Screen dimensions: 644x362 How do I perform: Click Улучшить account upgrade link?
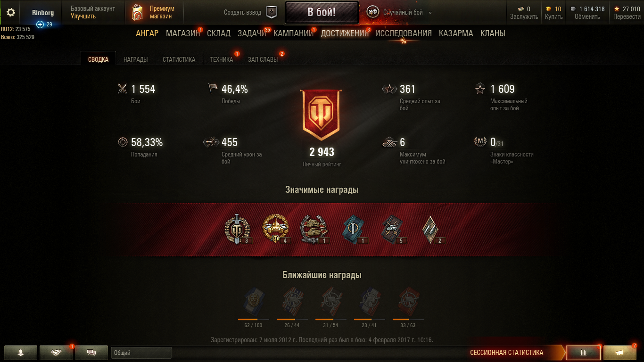pyautogui.click(x=83, y=16)
